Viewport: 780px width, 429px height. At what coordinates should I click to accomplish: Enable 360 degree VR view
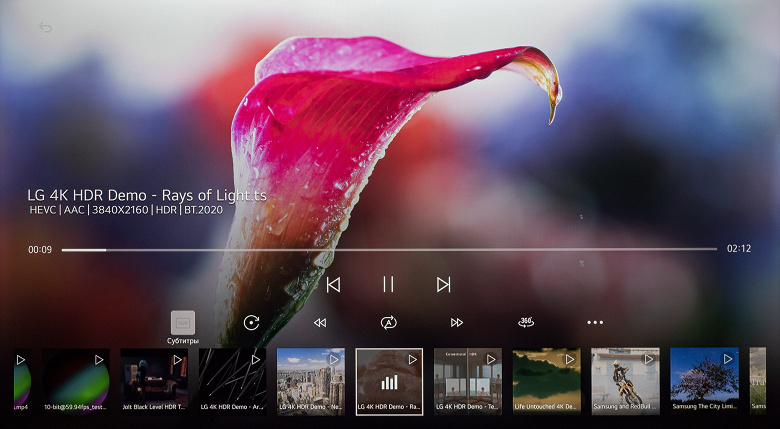[526, 322]
